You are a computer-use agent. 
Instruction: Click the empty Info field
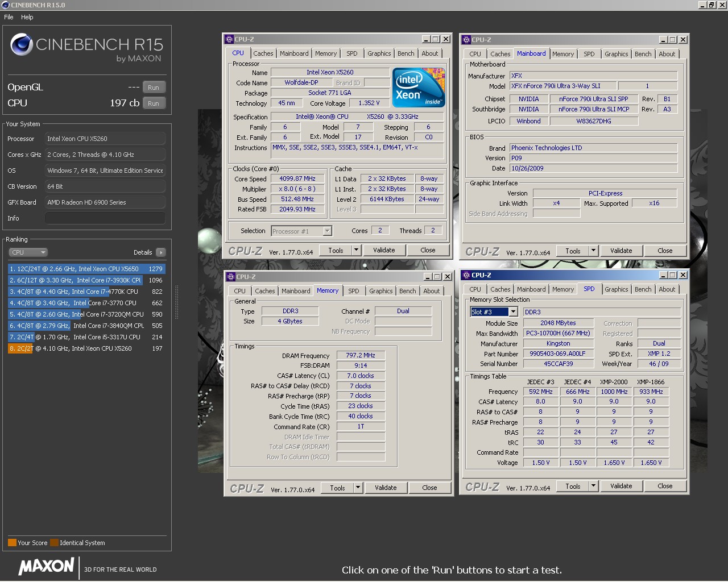pyautogui.click(x=105, y=218)
